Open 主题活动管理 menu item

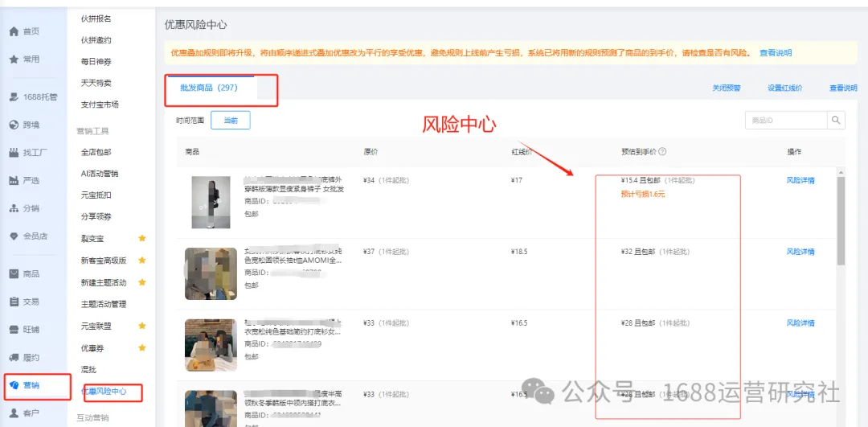click(x=104, y=304)
